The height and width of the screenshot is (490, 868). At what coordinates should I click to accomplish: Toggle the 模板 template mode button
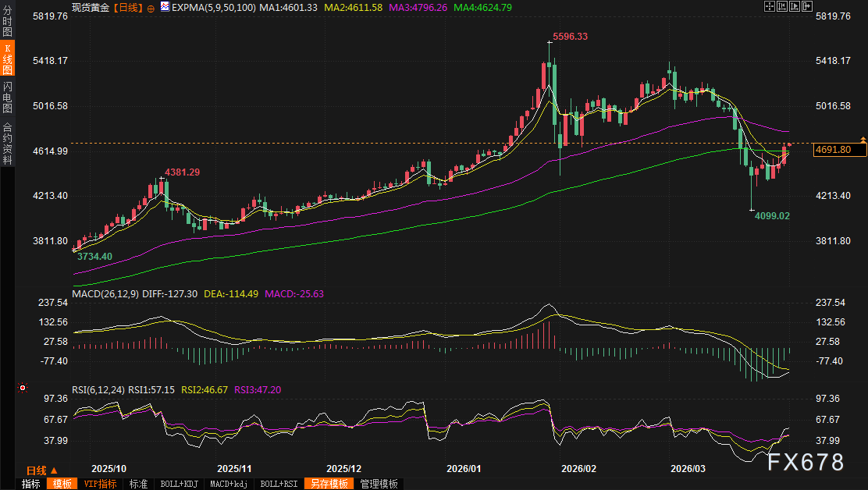pos(61,484)
